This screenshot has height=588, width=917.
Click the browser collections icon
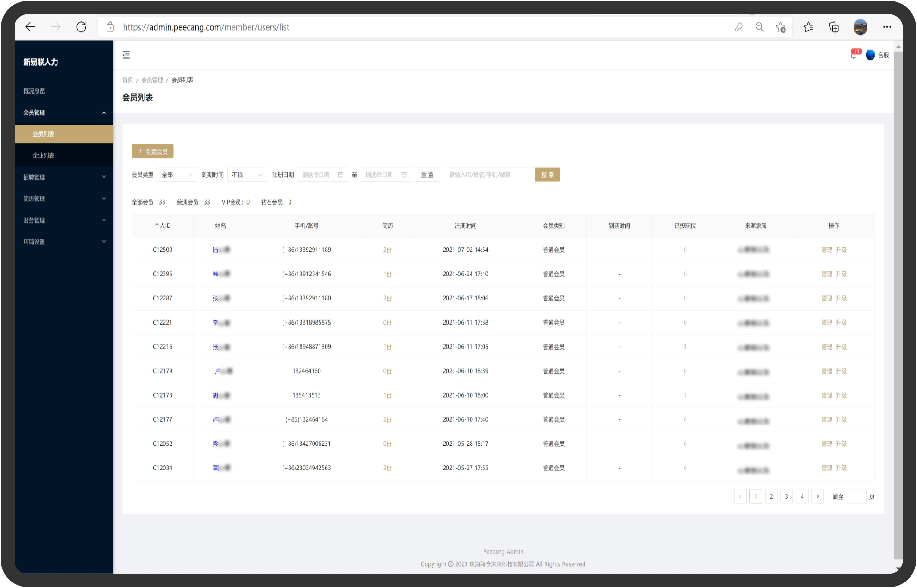[834, 27]
